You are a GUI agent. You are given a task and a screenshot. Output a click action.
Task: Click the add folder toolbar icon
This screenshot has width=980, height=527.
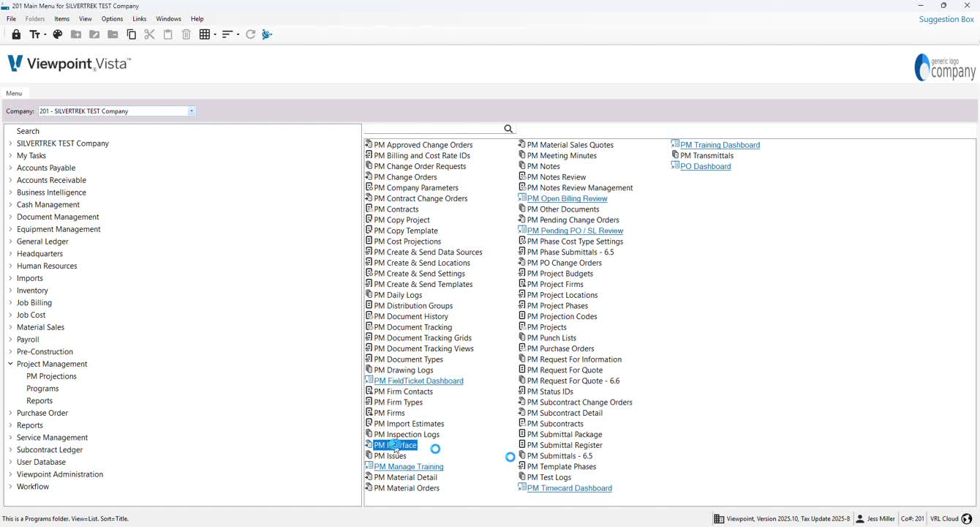76,34
